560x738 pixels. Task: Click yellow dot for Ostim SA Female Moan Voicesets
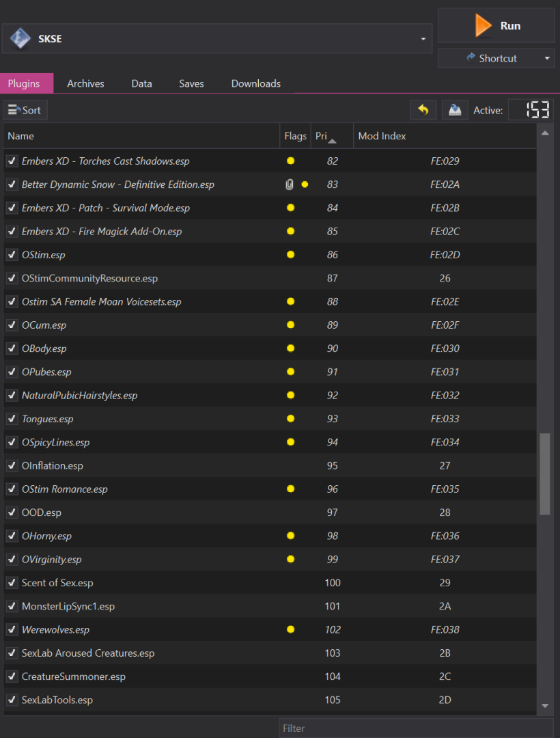pyautogui.click(x=290, y=301)
